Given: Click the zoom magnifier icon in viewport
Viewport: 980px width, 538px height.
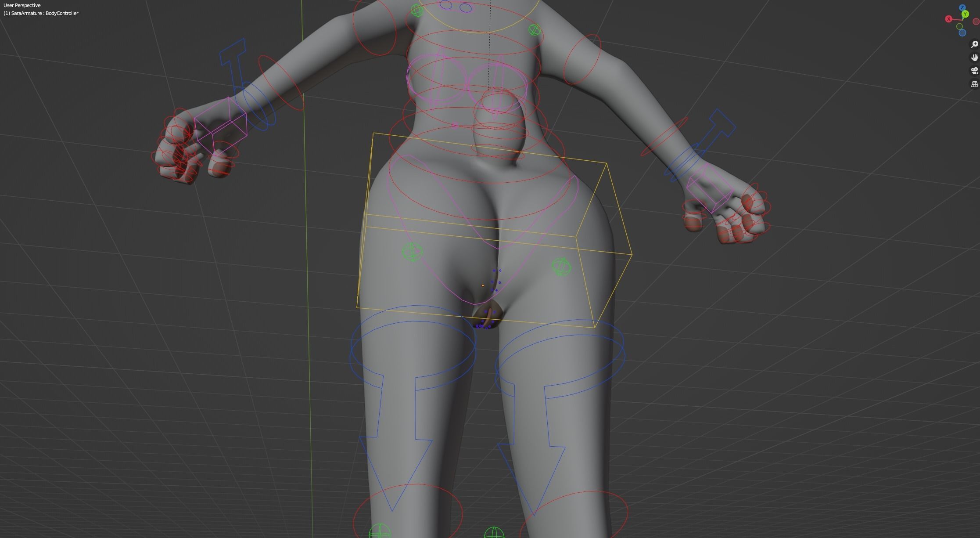Looking at the screenshot, I should [x=974, y=44].
